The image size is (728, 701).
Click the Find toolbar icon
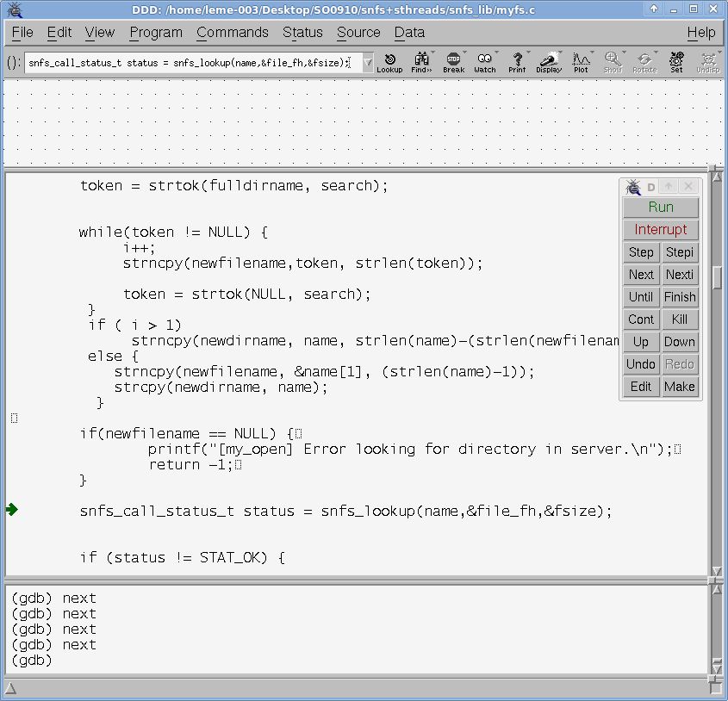pos(421,63)
